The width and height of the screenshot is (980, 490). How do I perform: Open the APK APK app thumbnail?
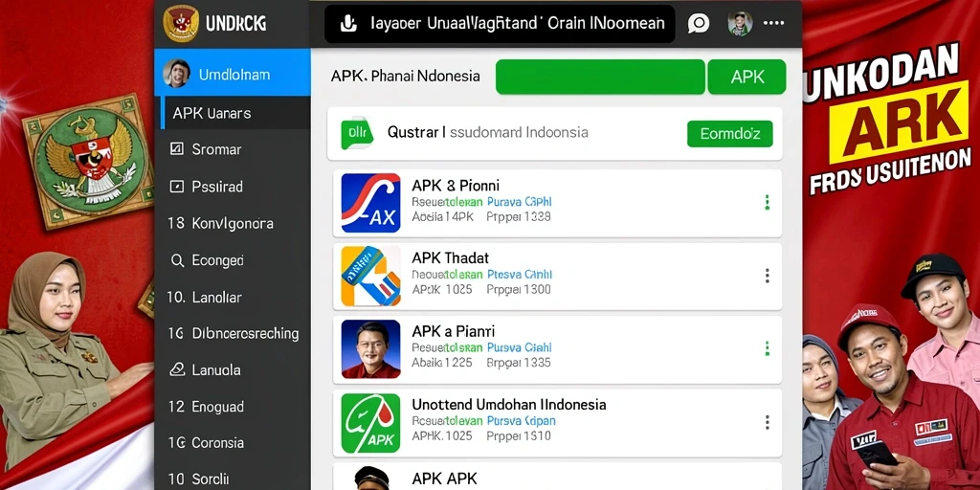371,479
